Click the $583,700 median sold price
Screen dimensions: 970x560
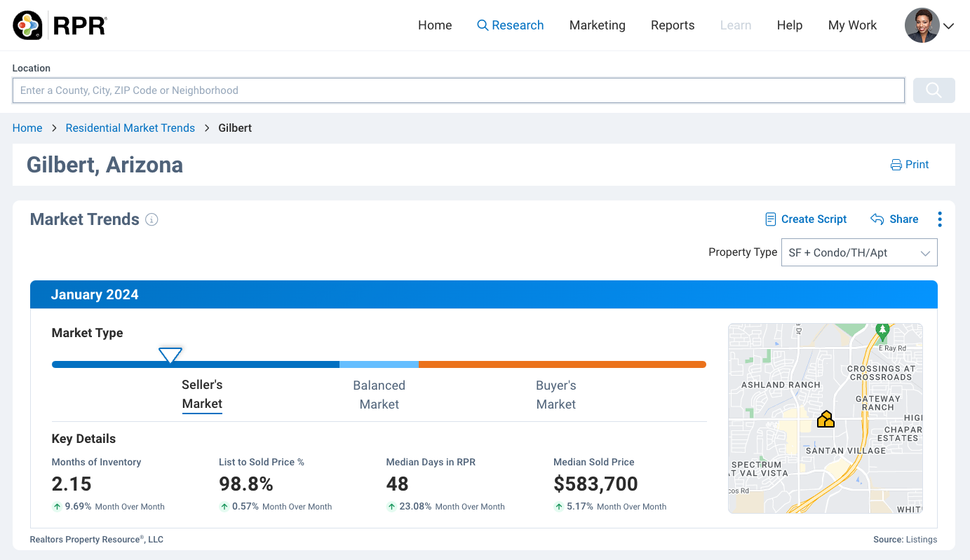[x=595, y=484]
